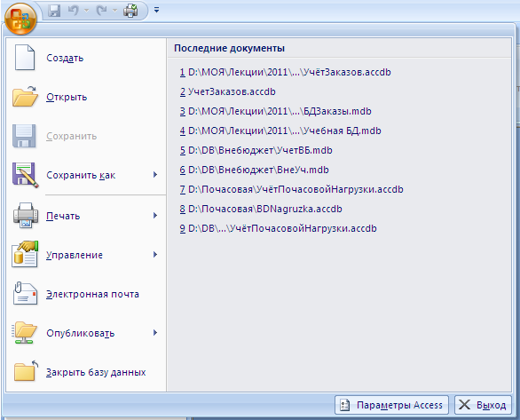This screenshot has width=520, height=420.
Task: Click the printer icon for Печать
Action: tap(26, 216)
